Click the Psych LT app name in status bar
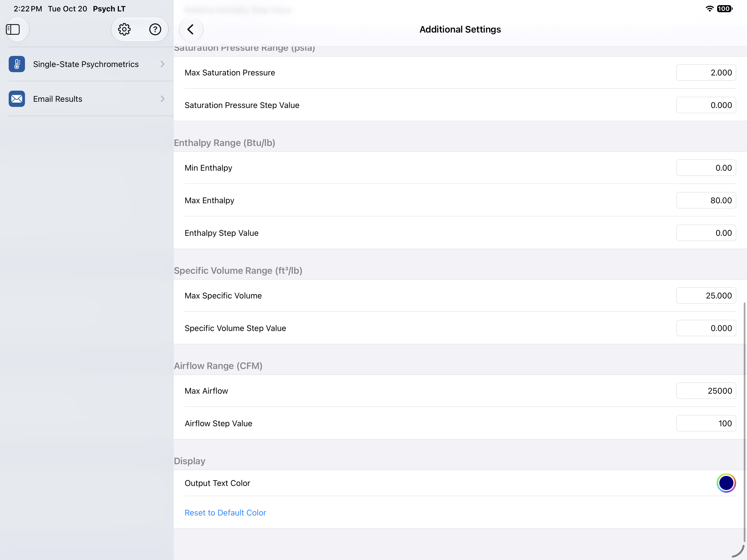Image resolution: width=747 pixels, height=560 pixels. point(109,9)
